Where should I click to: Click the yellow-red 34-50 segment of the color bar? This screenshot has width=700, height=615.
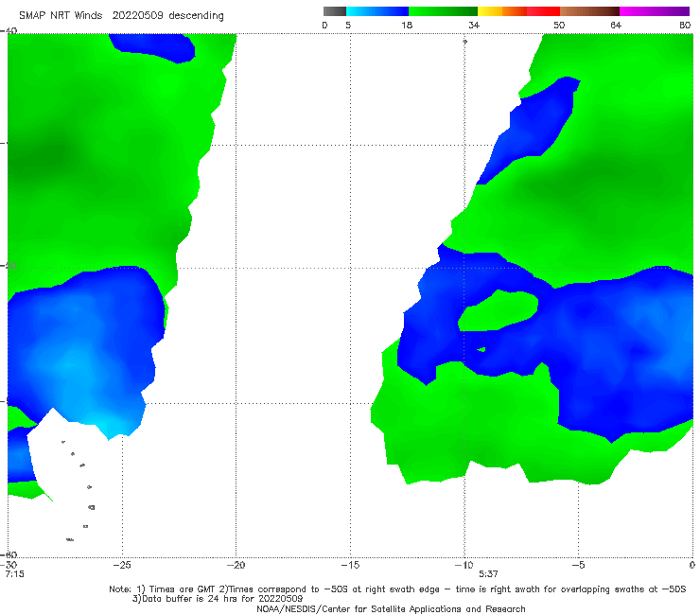click(x=518, y=11)
